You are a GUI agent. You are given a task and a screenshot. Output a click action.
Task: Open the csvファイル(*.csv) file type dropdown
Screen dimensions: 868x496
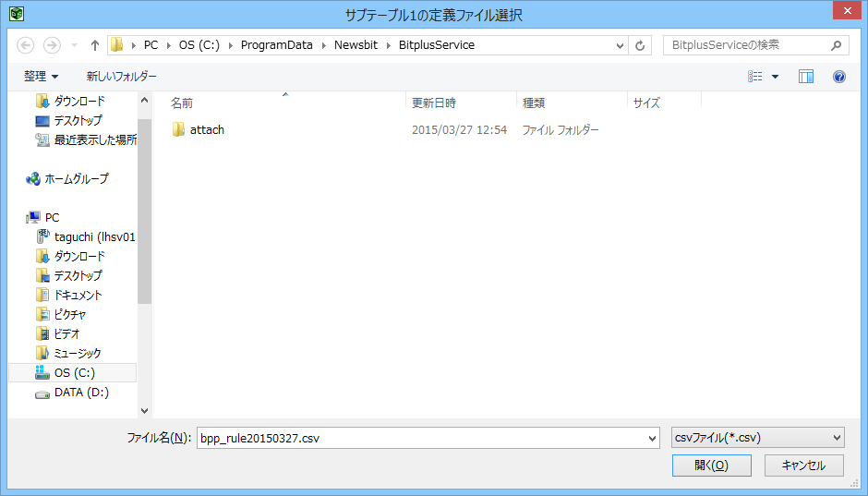click(x=758, y=437)
